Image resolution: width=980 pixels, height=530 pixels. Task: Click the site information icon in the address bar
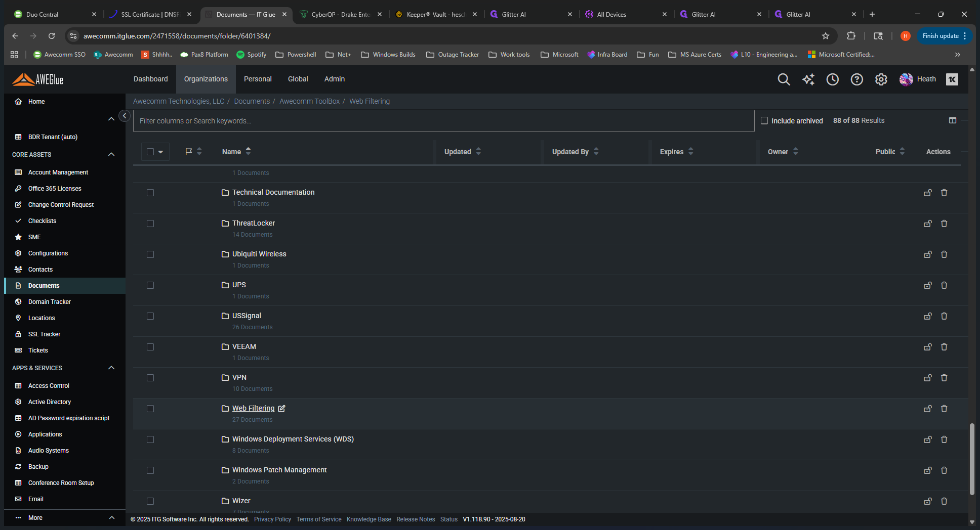[x=73, y=36]
